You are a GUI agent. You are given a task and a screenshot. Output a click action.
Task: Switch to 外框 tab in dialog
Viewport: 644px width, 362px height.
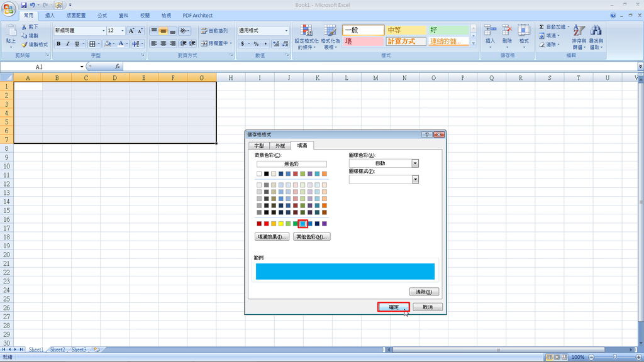tap(280, 146)
